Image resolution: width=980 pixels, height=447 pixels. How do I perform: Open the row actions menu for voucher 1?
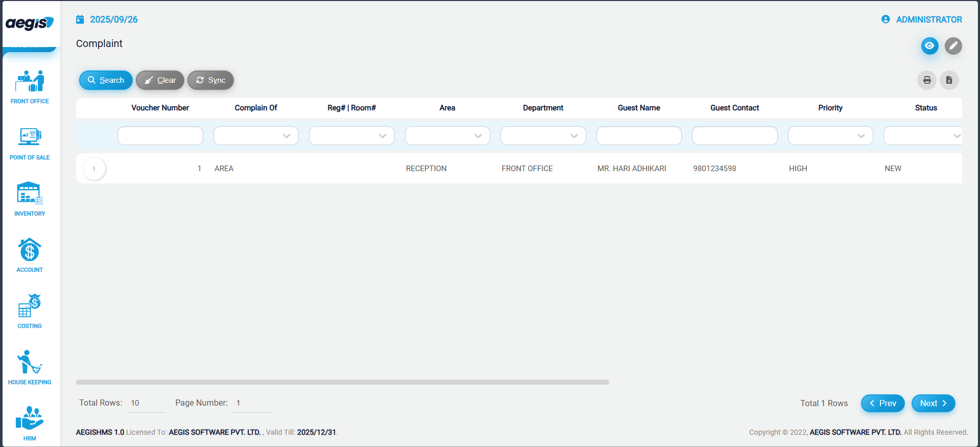94,169
